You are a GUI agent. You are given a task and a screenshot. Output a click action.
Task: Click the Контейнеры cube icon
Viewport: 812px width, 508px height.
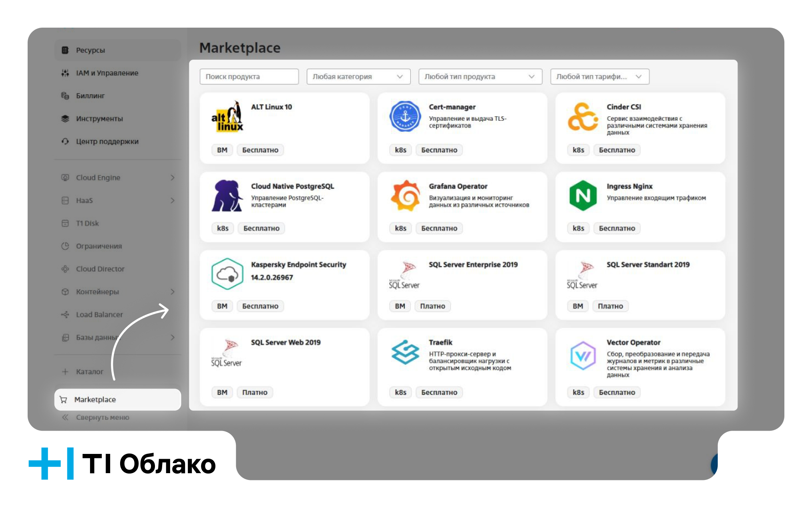(x=65, y=292)
